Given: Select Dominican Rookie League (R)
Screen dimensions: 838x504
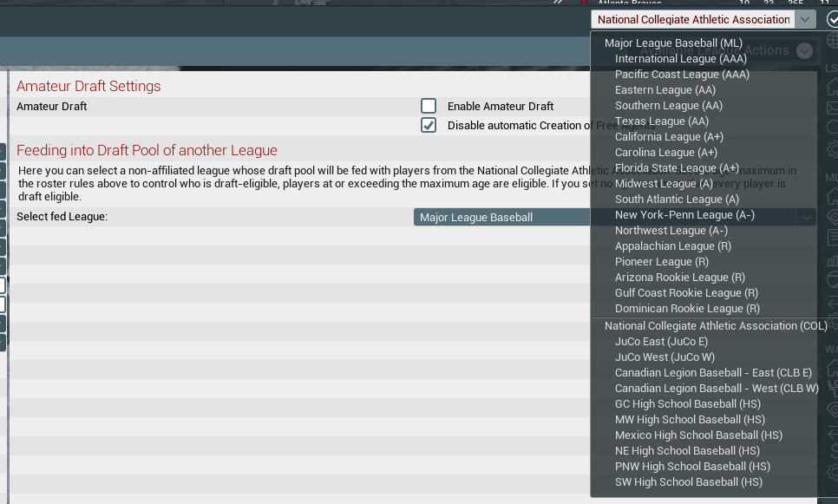Looking at the screenshot, I should [687, 309].
